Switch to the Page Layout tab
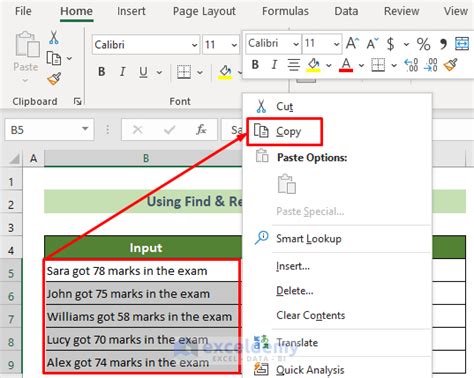 (x=204, y=11)
